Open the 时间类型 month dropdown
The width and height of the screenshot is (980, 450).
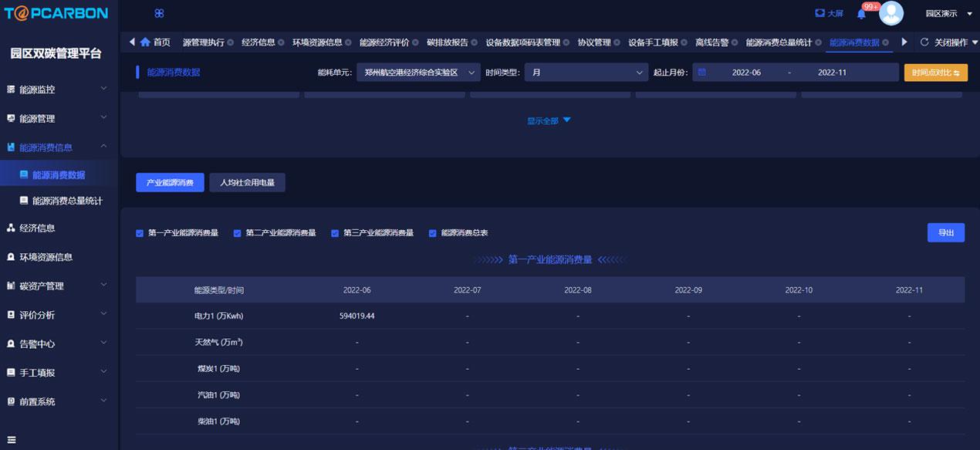tap(586, 73)
